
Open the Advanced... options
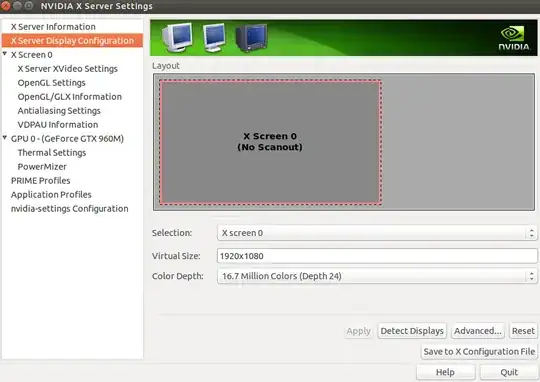(x=478, y=331)
